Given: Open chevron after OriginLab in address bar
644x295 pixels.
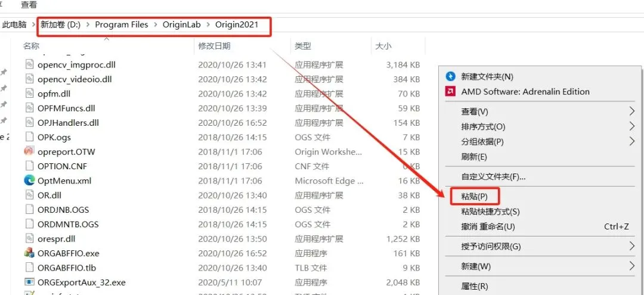Looking at the screenshot, I should click(x=208, y=25).
